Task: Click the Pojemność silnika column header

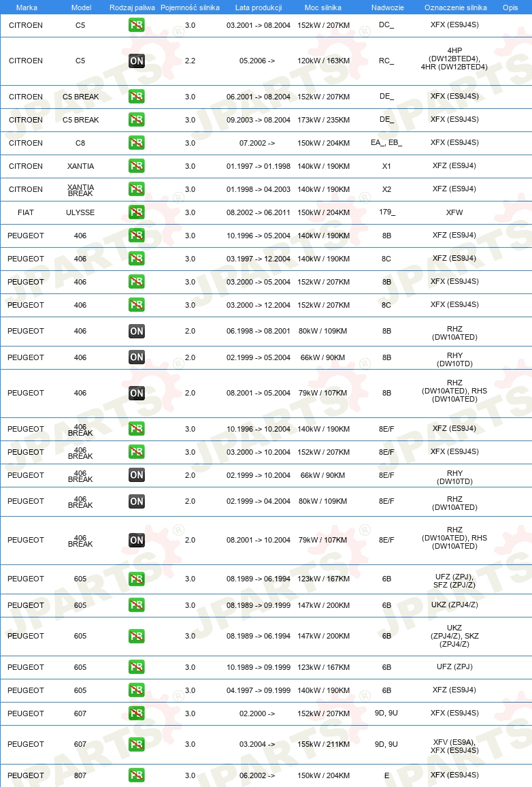Action: 190,7
